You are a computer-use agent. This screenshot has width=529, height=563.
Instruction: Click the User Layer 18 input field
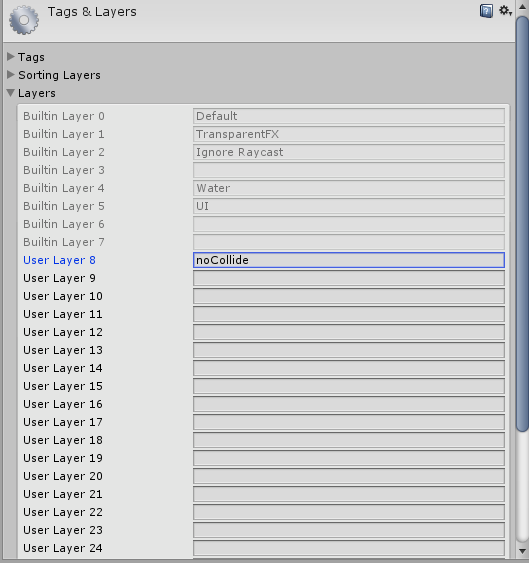pos(349,440)
